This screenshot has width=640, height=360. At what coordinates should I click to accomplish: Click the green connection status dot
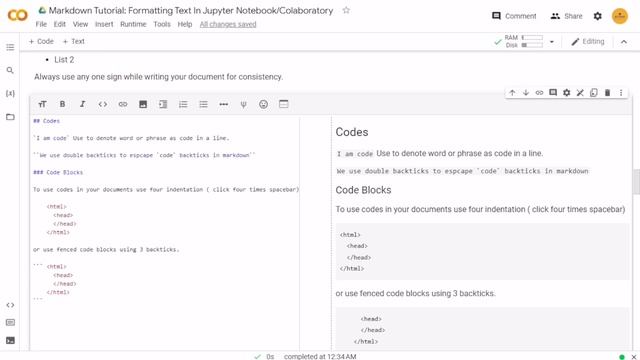point(622,357)
